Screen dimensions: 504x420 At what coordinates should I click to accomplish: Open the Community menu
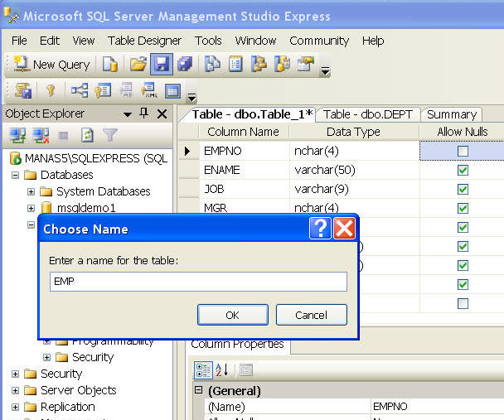[319, 41]
